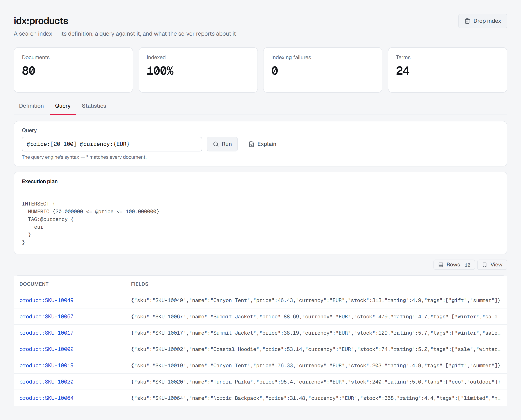Click the Terms 24 stat card

(x=447, y=70)
